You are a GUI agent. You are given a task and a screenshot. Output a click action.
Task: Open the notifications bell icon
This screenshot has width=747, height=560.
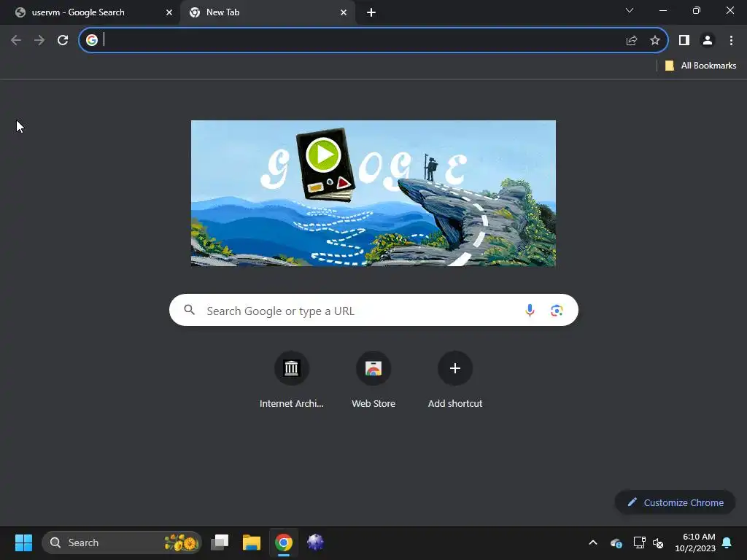pos(727,542)
